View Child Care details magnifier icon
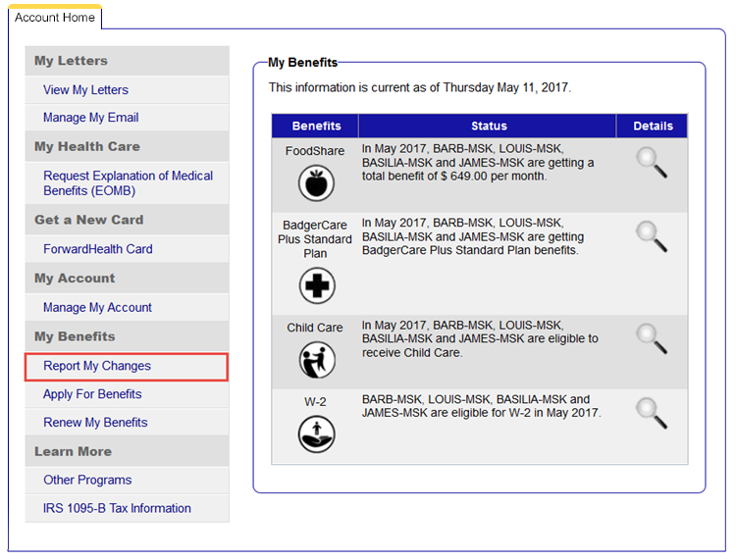Image resolution: width=736 pixels, height=560 pixels. [652, 338]
